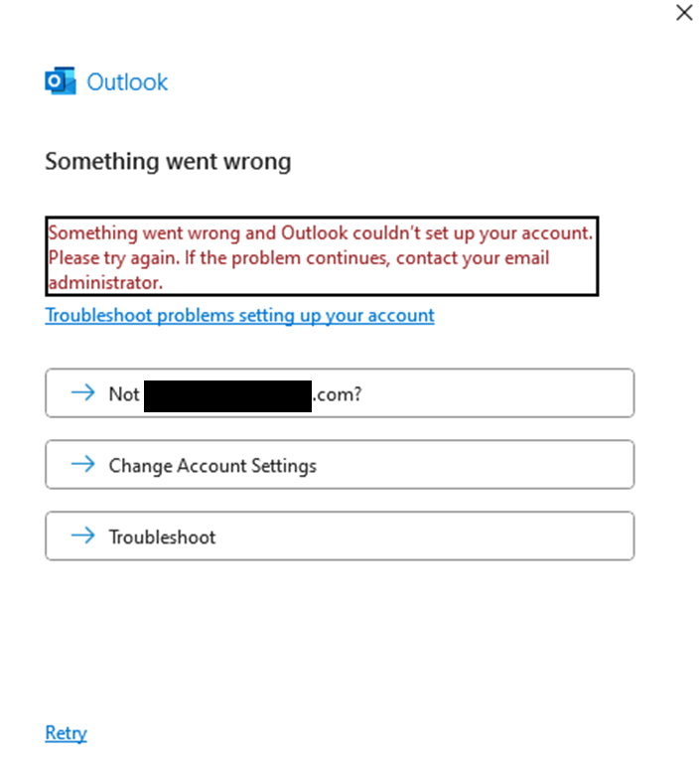Click the blacked-out email address area

point(227,393)
